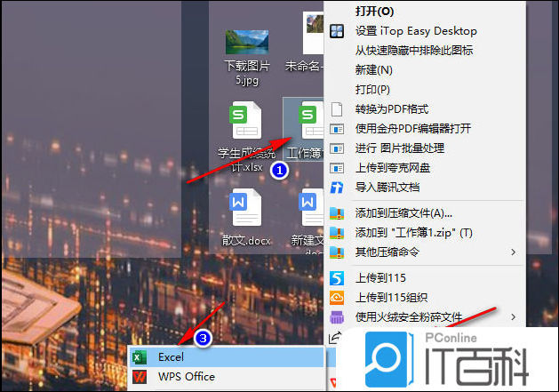Click the 上传到115 blue icon
Viewport: 559px width, 392px height.
[x=337, y=278]
